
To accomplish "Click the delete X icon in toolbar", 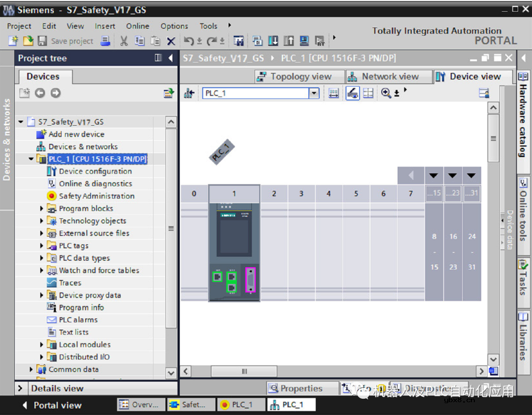I will (171, 41).
